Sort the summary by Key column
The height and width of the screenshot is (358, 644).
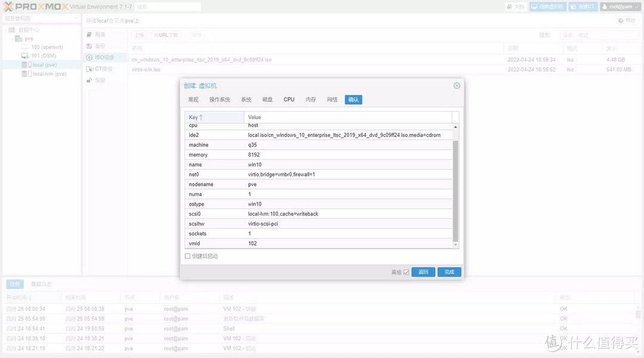pyautogui.click(x=214, y=117)
